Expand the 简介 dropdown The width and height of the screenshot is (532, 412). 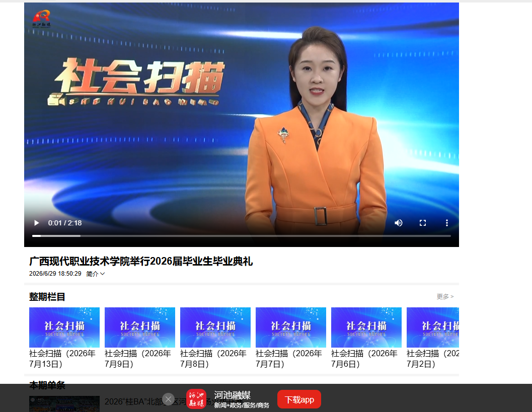pos(95,274)
